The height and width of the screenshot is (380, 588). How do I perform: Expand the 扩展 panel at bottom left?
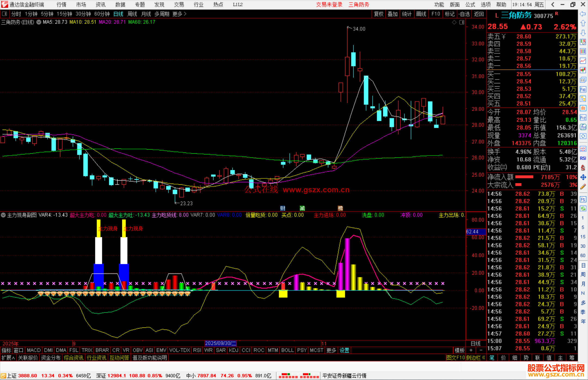[8, 358]
